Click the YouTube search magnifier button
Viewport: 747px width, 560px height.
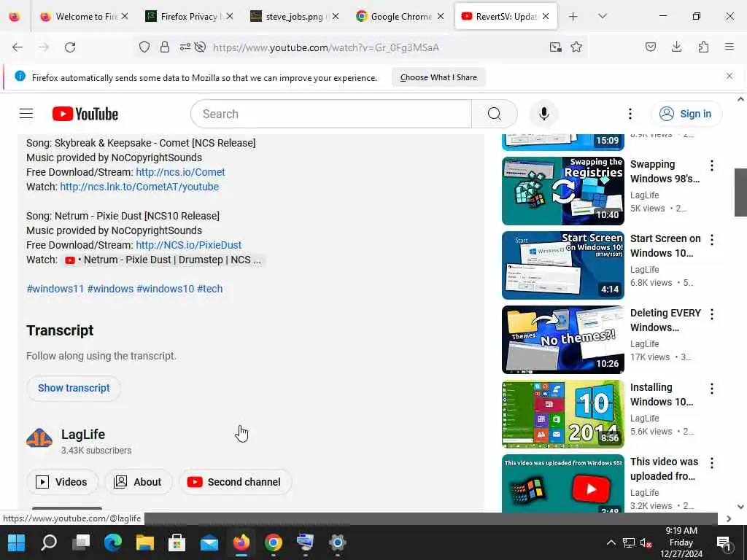coord(495,114)
